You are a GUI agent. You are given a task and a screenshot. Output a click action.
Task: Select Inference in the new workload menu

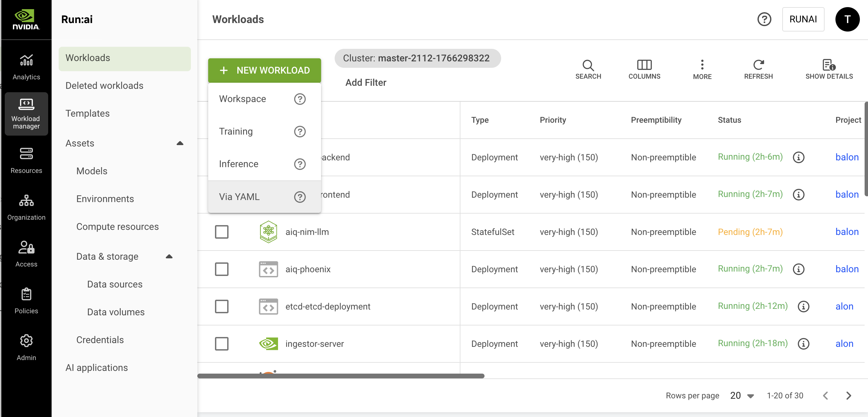(x=239, y=164)
